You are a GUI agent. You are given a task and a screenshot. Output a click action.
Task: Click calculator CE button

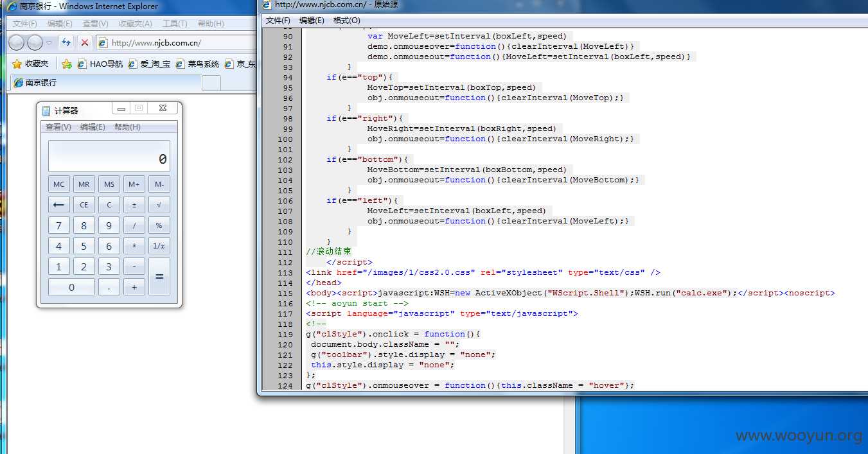(x=84, y=205)
